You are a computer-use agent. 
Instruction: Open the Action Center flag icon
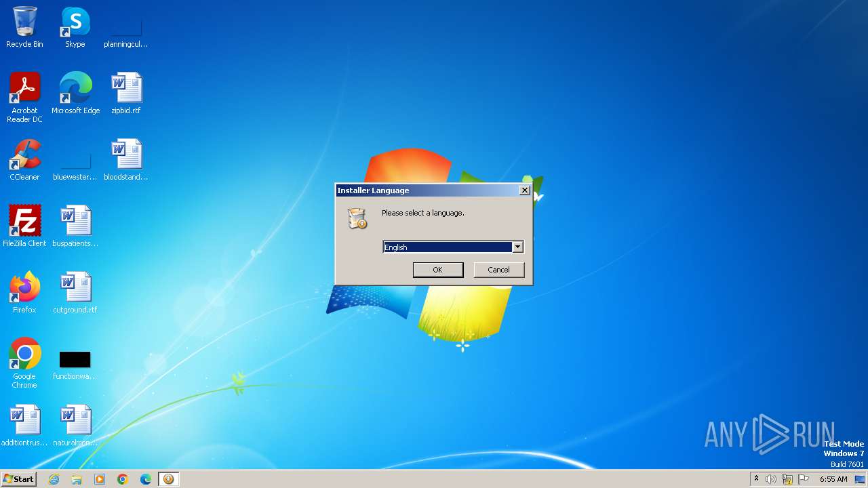pos(804,479)
